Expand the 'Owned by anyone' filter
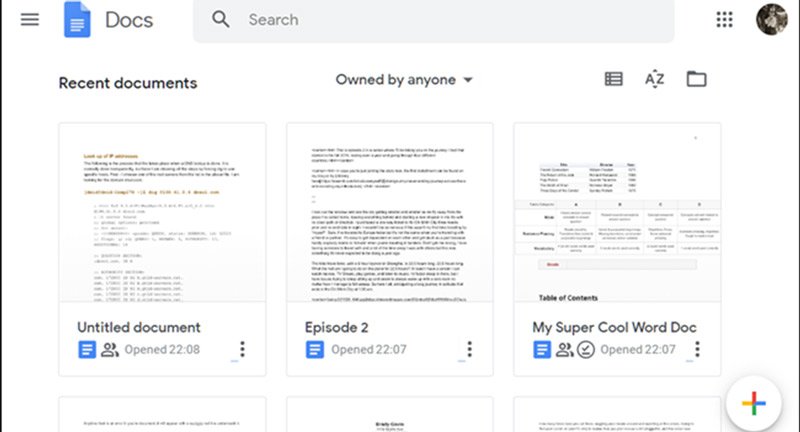Screen dimensions: 800x432 point(404,80)
